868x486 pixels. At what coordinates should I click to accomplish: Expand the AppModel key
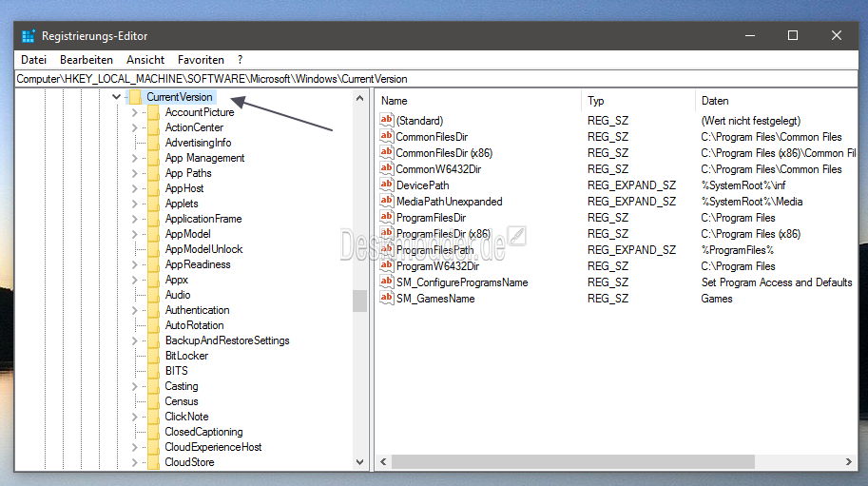[x=134, y=234]
